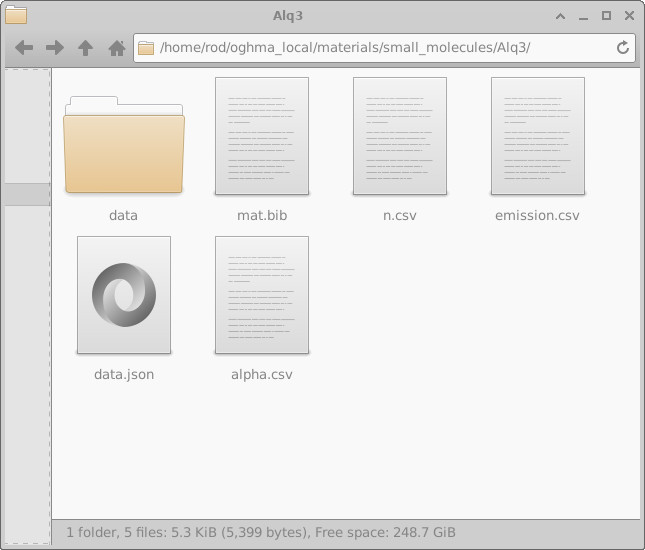Click the window menu icon in titlebar
This screenshot has width=645, height=550.
16,15
